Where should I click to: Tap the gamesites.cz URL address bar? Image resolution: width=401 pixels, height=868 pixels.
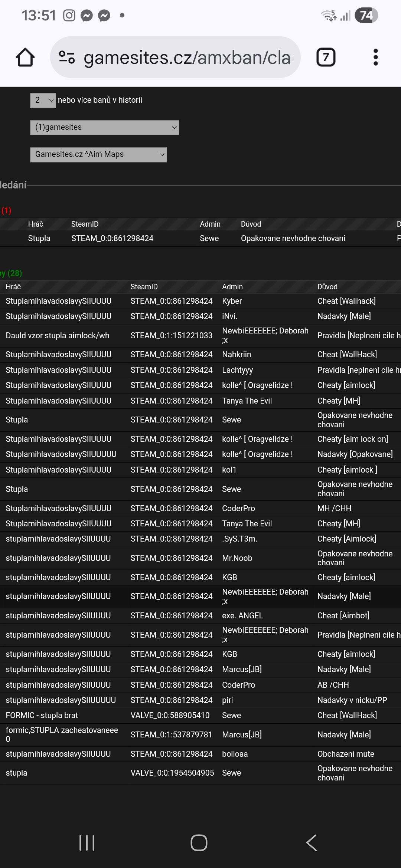(x=188, y=57)
